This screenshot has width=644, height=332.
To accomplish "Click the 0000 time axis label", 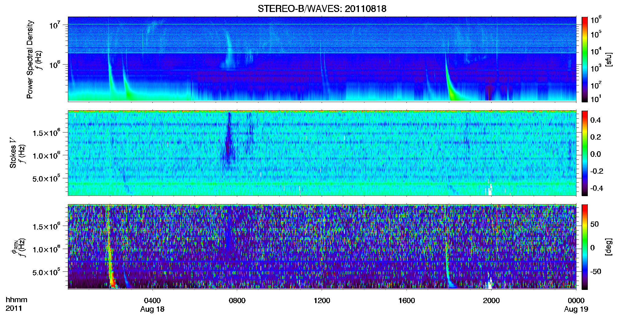I will pos(576,300).
